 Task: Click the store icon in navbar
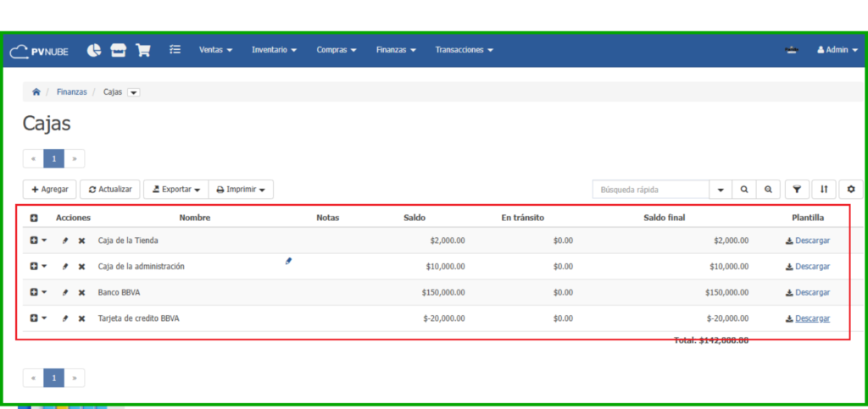118,50
